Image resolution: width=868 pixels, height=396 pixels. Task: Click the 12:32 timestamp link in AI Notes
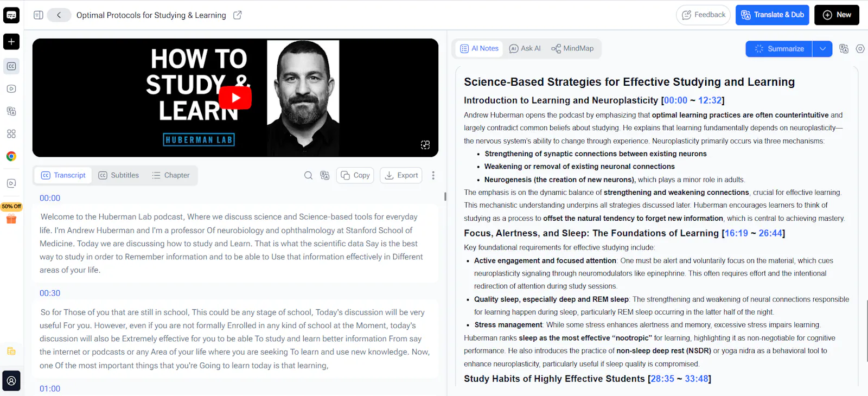pos(710,100)
